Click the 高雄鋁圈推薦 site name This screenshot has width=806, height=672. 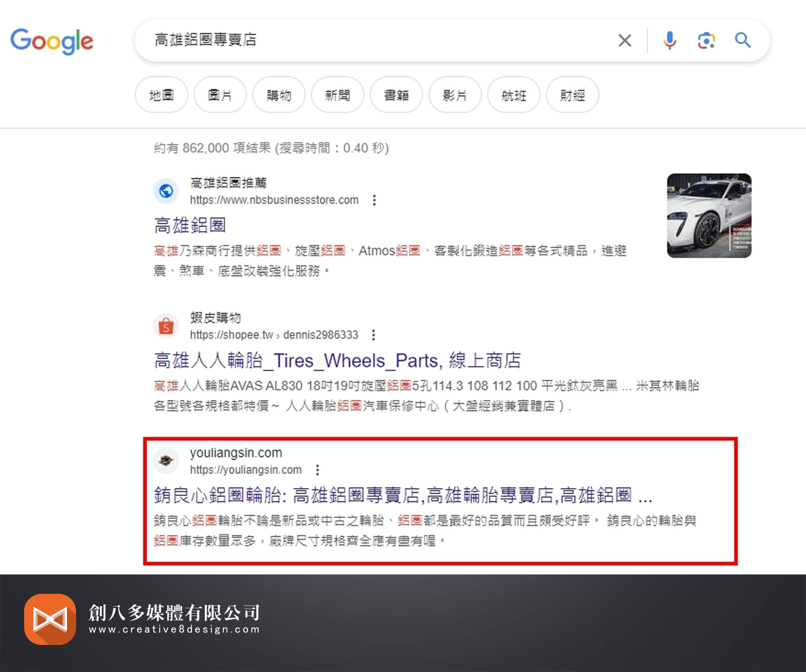[229, 183]
